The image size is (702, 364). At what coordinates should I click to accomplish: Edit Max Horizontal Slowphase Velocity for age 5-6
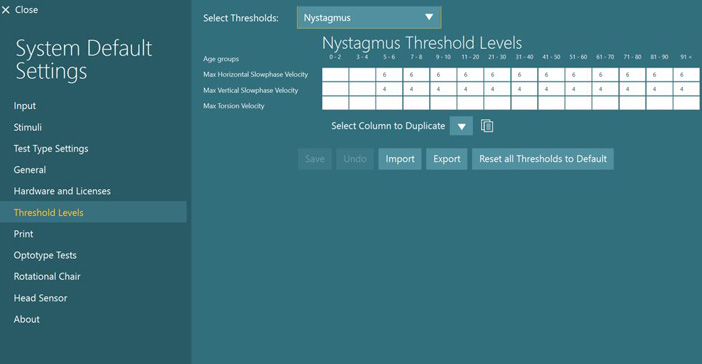tap(389, 75)
